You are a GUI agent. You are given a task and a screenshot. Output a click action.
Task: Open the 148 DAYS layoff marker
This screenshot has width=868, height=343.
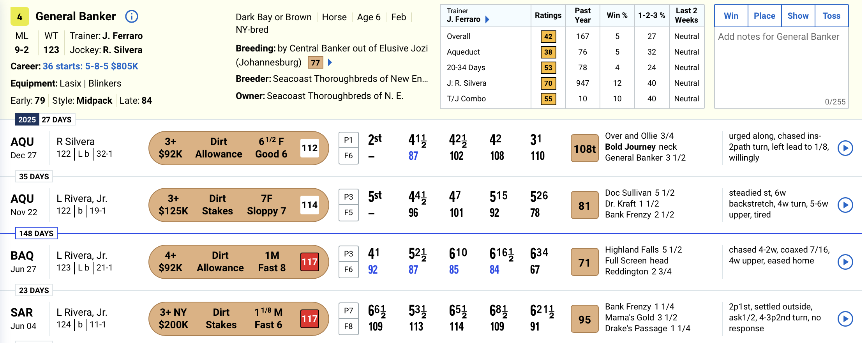pos(36,233)
